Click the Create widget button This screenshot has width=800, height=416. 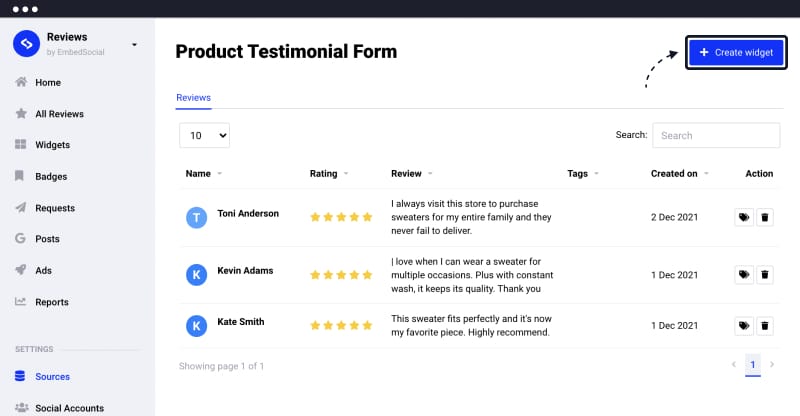click(736, 53)
